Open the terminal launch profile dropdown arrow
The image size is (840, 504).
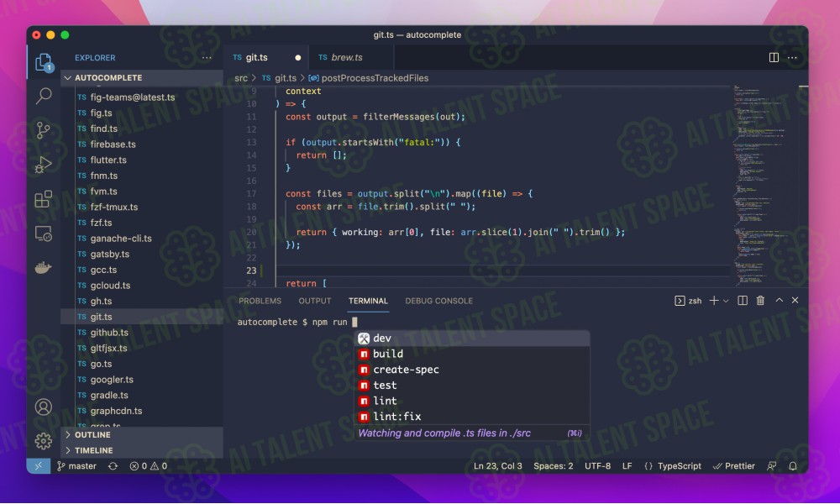[726, 301]
